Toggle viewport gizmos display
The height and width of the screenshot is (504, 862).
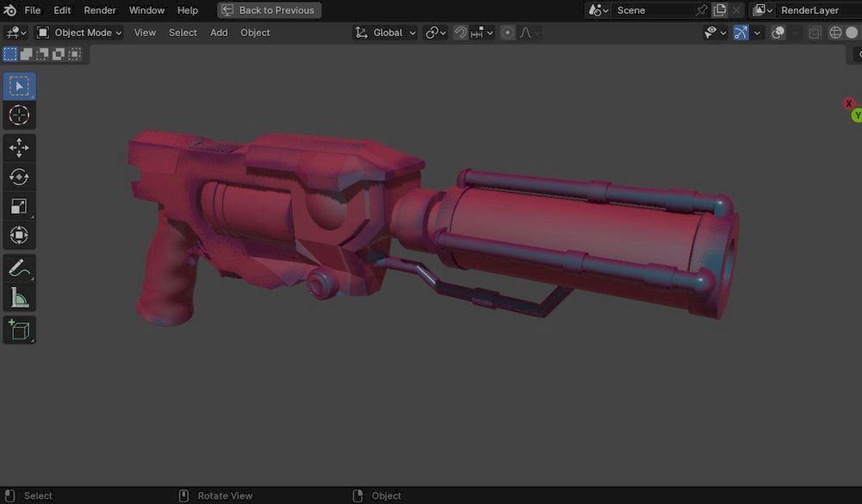[740, 33]
